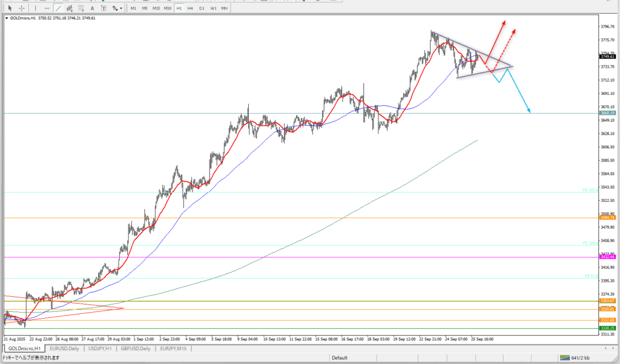Image resolution: width=620 pixels, height=364 pixels.
Task: Expand the GOLDmicro,H1 chart title arrow
Action: coord(7,18)
